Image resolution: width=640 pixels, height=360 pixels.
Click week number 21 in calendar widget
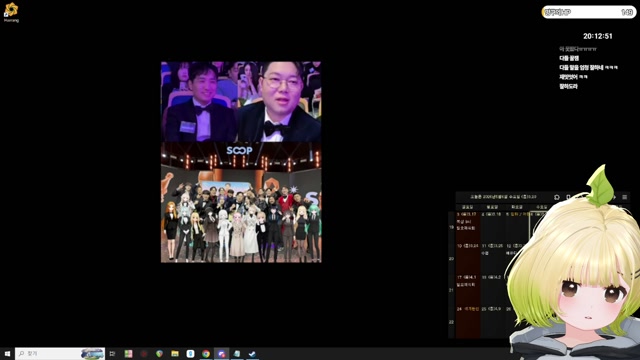click(451, 290)
